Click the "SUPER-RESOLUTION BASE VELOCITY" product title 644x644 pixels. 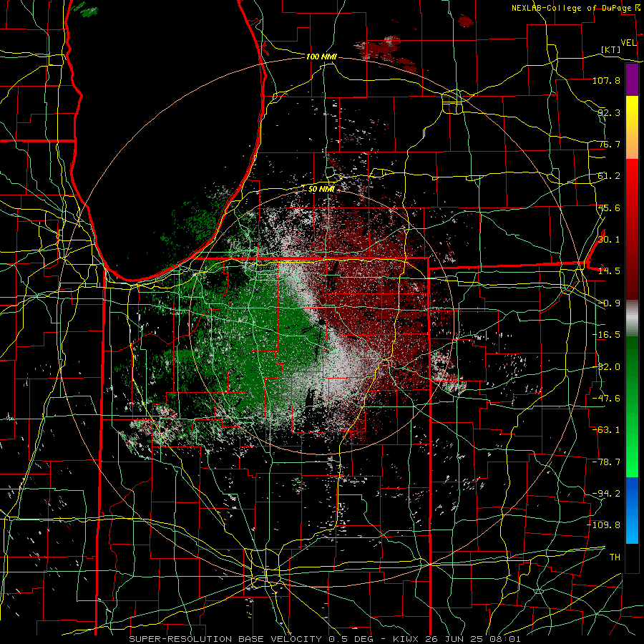click(x=227, y=639)
